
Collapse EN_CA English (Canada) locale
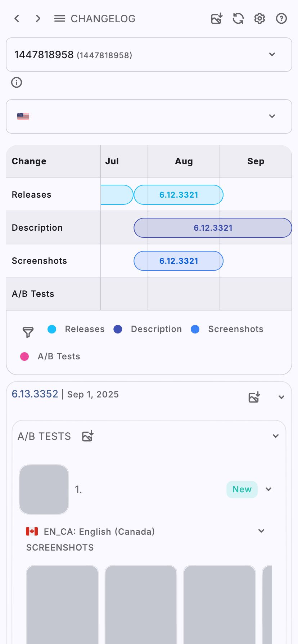(x=261, y=531)
